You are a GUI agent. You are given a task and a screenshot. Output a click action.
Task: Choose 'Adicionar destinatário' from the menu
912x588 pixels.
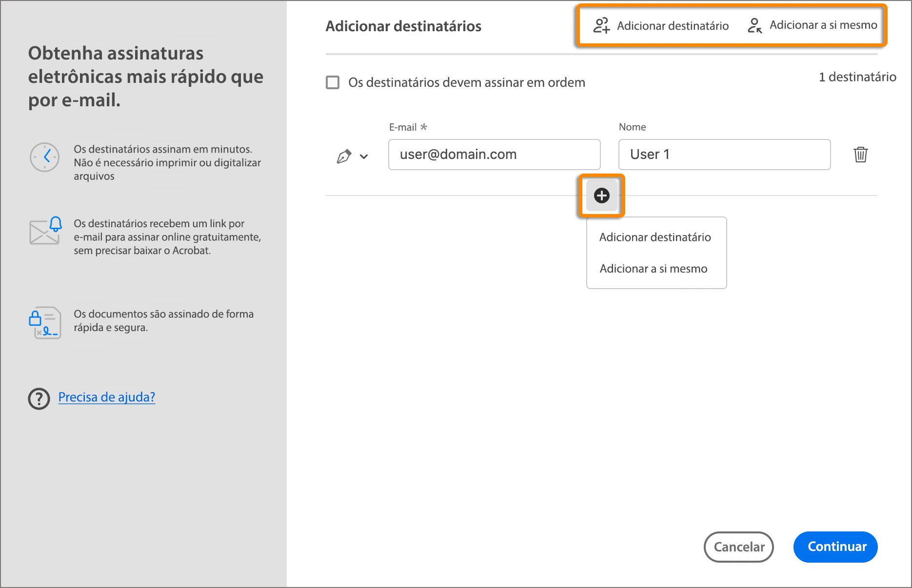tap(655, 237)
